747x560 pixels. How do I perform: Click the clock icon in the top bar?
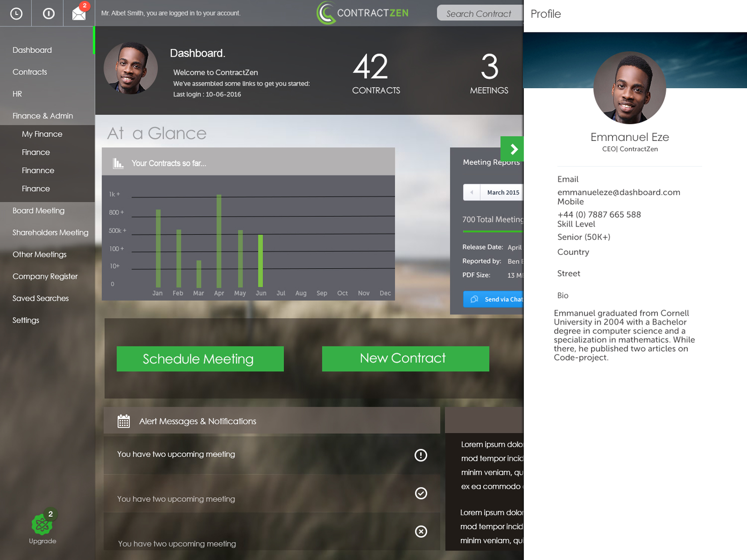pos(16,13)
